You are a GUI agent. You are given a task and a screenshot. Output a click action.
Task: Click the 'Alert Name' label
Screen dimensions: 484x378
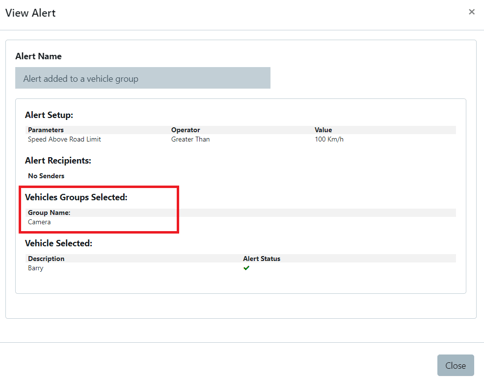point(38,56)
